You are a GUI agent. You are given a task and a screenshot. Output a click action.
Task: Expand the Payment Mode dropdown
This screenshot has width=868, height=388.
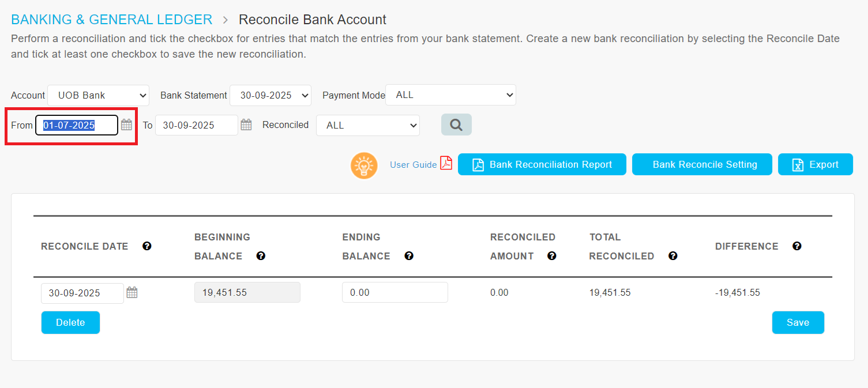pyautogui.click(x=450, y=95)
